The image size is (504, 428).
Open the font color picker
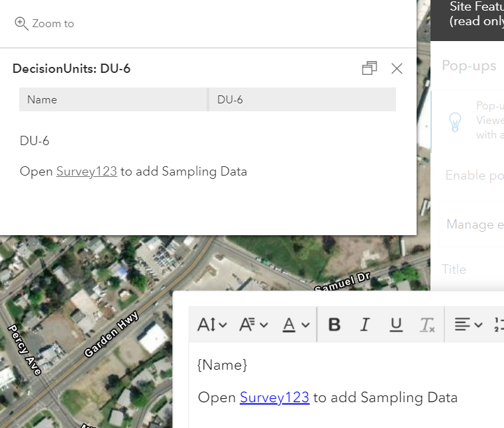296,325
